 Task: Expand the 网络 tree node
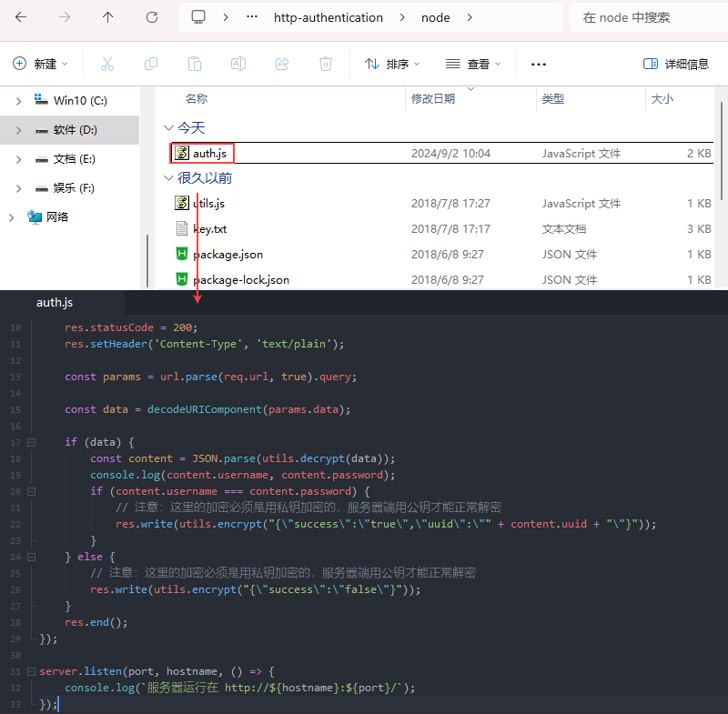click(x=12, y=217)
